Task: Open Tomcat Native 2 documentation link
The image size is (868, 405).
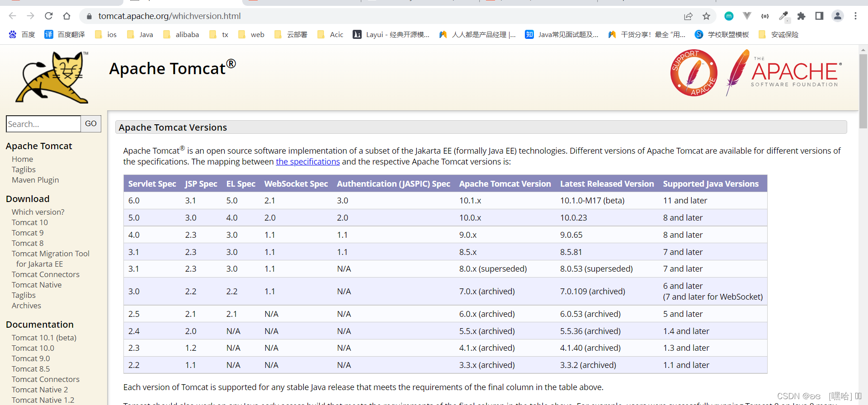Action: coord(40,390)
